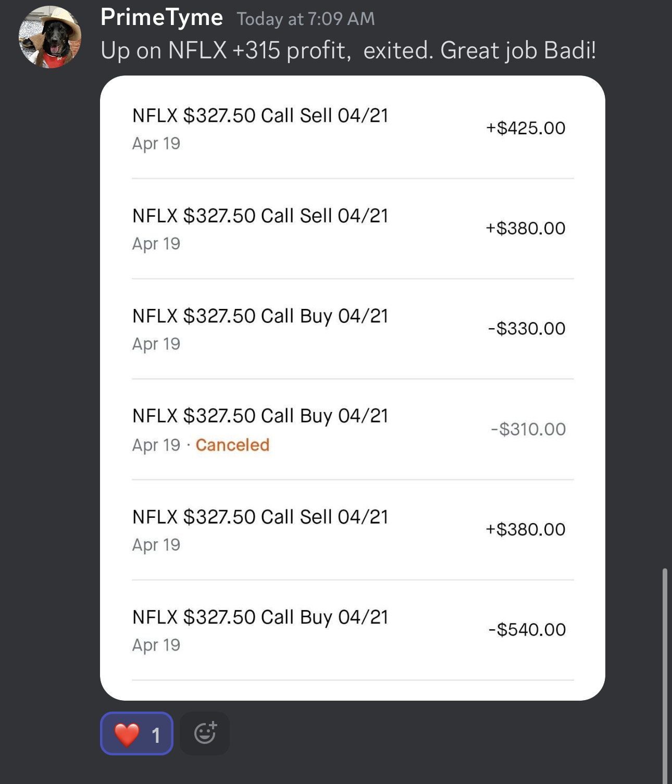Click the +$425.00 amount

[525, 128]
